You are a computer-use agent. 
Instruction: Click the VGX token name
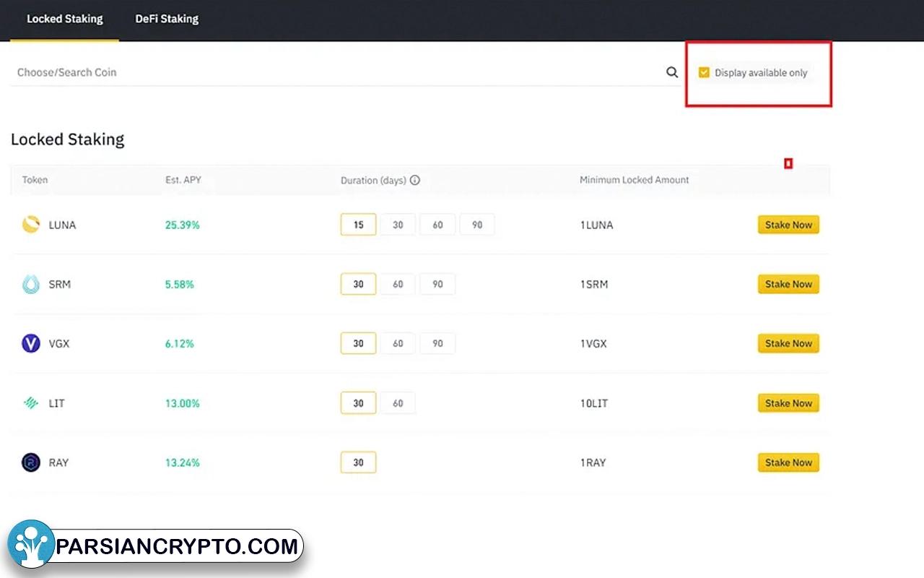pyautogui.click(x=59, y=343)
